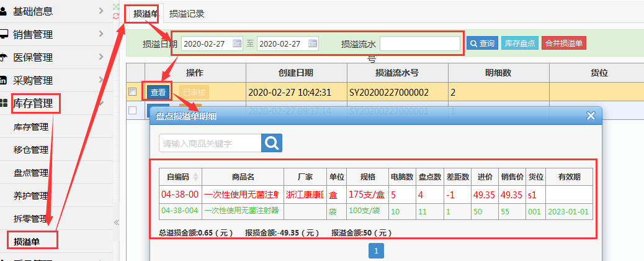644x261 pixels.
Task: Select the red cell 175支/盒
Action: click(x=367, y=195)
